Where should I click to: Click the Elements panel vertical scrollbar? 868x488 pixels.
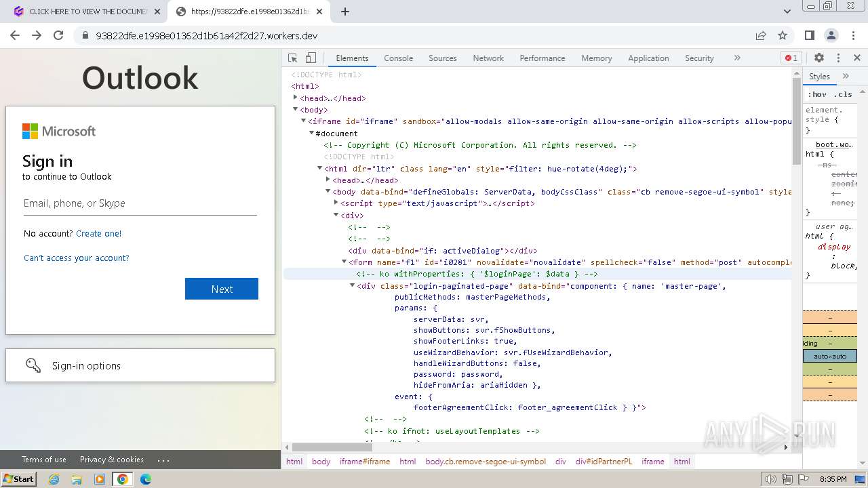coord(796,121)
